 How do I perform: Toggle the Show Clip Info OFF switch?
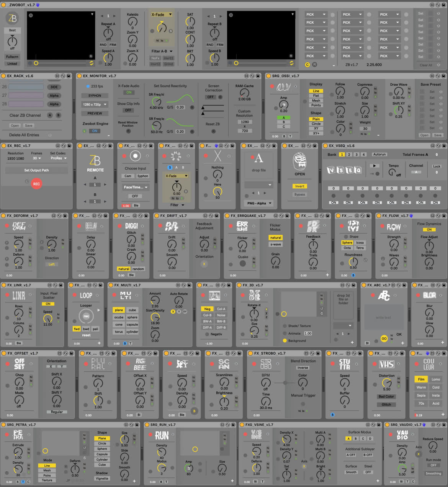click(x=128, y=110)
